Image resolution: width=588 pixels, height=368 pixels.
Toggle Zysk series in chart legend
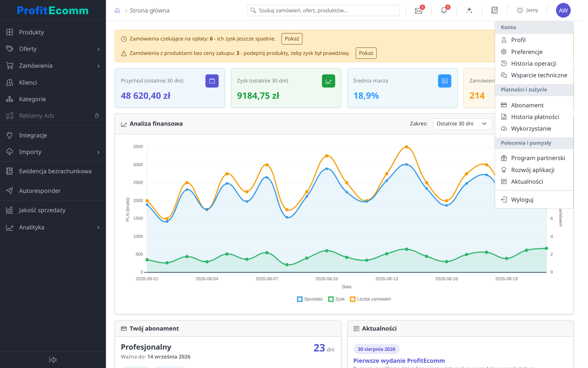[x=336, y=299]
